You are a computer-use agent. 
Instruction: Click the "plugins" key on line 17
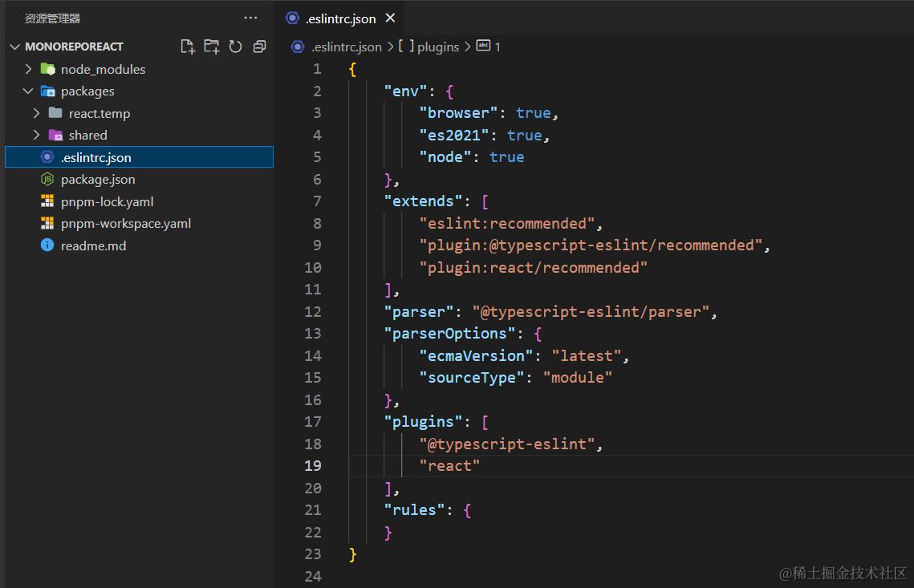[x=423, y=422]
